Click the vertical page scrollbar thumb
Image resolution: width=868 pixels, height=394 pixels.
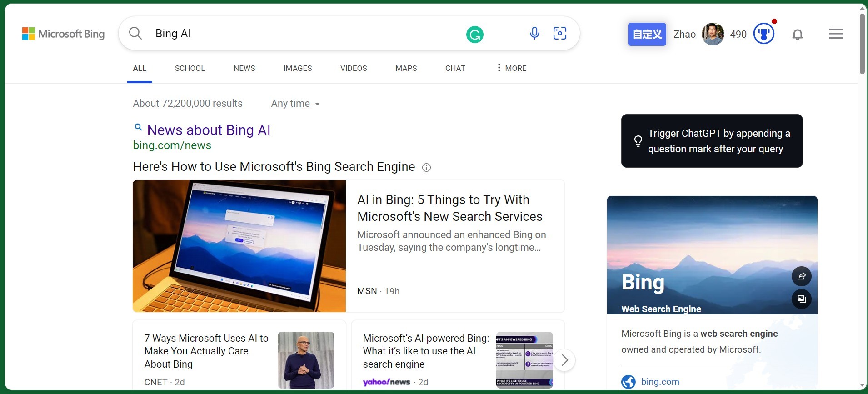862,44
